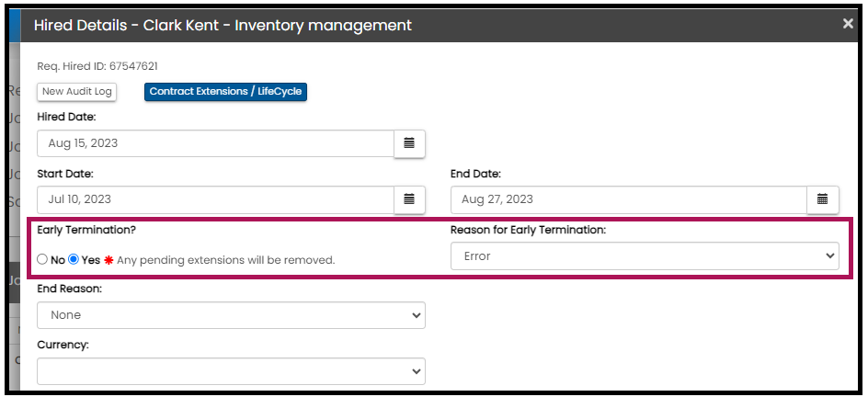Screen dimensions: 868x397
Task: Open the New Audit Log
Action: pyautogui.click(x=77, y=92)
